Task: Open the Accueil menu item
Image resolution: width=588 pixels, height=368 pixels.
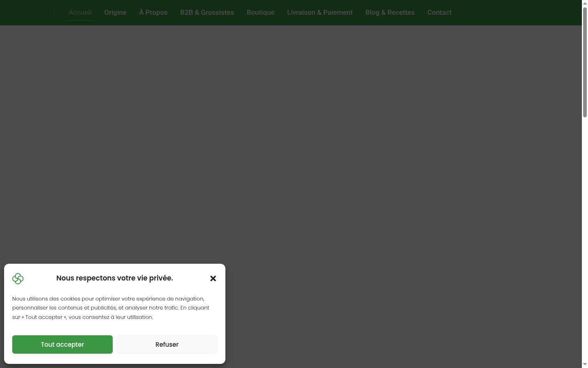Action: [80, 12]
